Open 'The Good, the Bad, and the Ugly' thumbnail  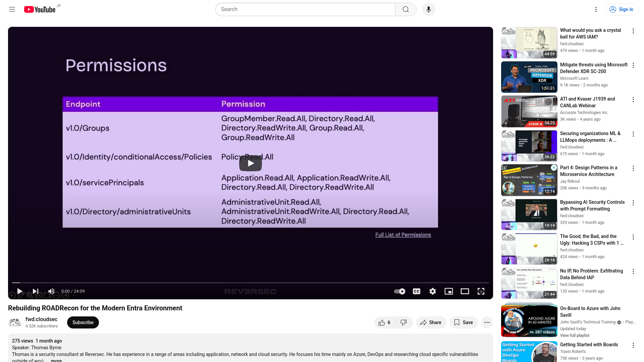click(x=529, y=249)
